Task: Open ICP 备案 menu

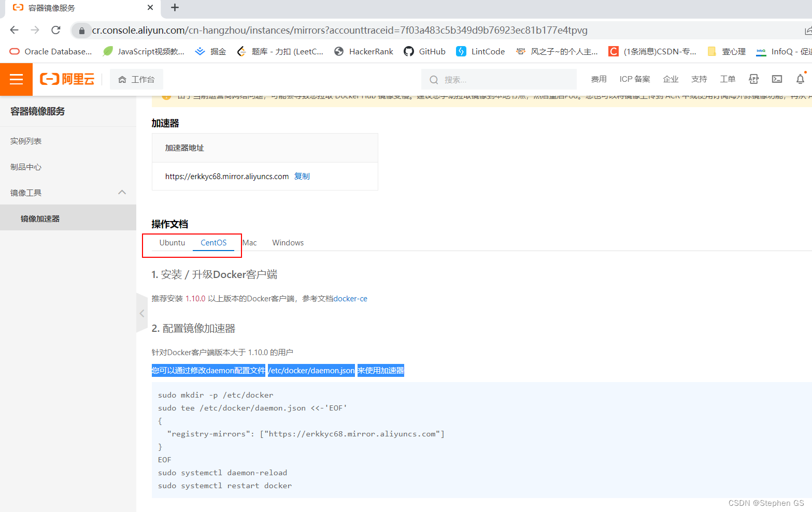Action: pos(635,79)
